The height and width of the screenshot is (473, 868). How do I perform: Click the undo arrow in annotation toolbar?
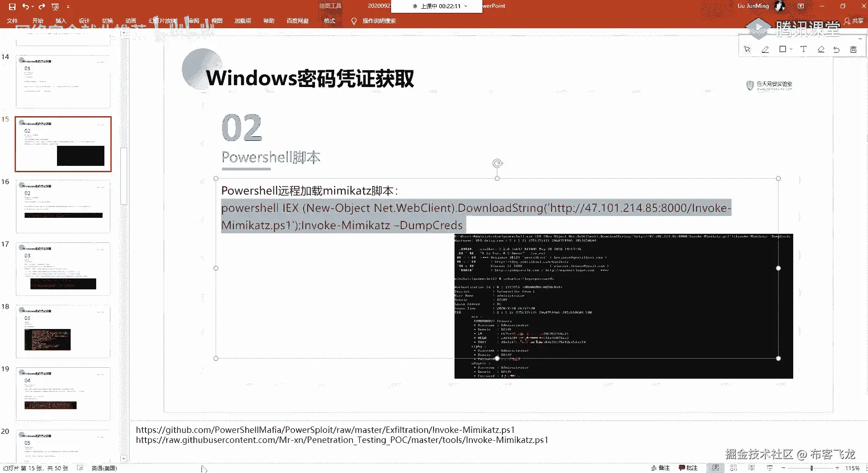point(837,49)
